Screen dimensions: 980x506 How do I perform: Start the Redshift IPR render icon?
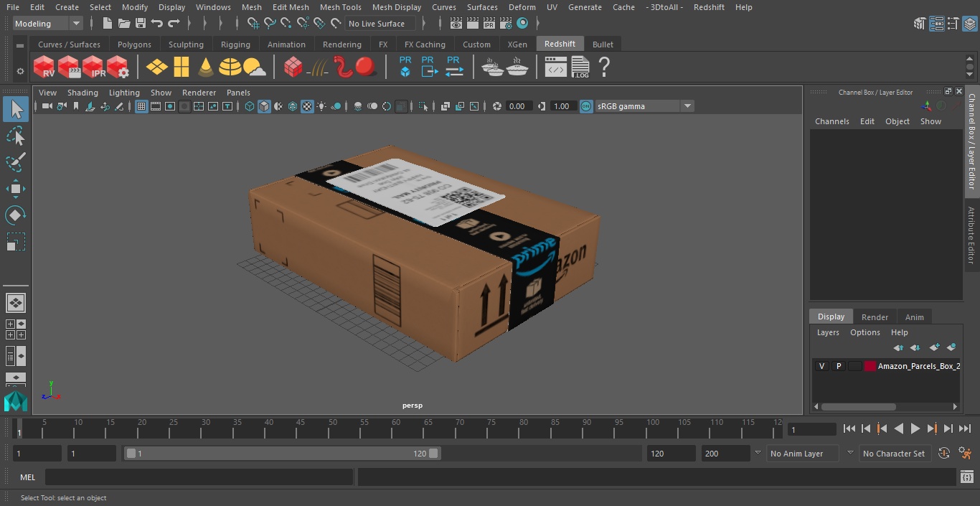[x=93, y=67]
